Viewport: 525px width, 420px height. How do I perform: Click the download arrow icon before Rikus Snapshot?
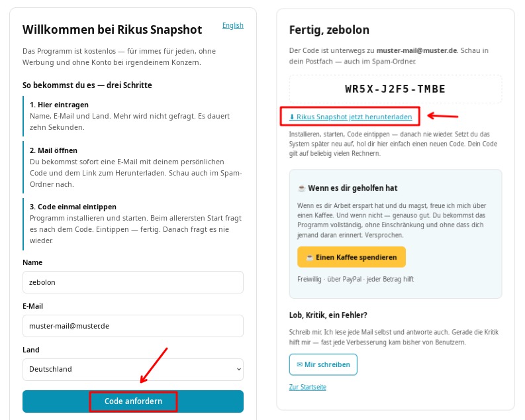[x=291, y=117]
